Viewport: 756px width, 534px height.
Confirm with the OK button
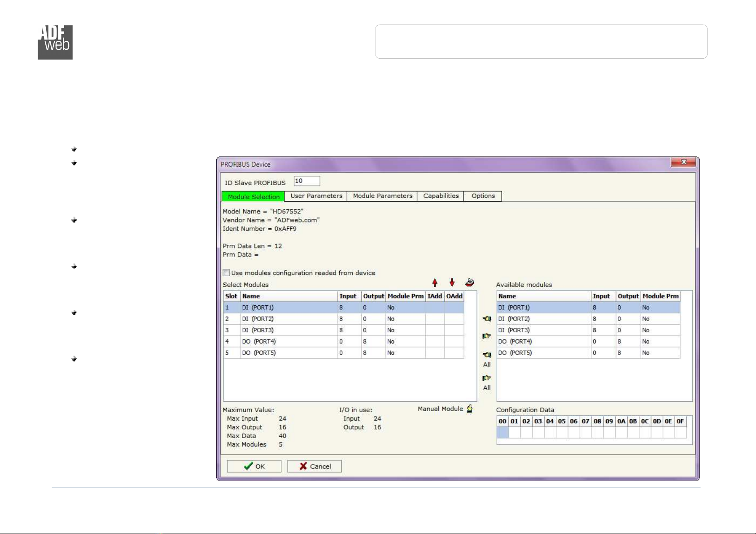[x=254, y=466]
